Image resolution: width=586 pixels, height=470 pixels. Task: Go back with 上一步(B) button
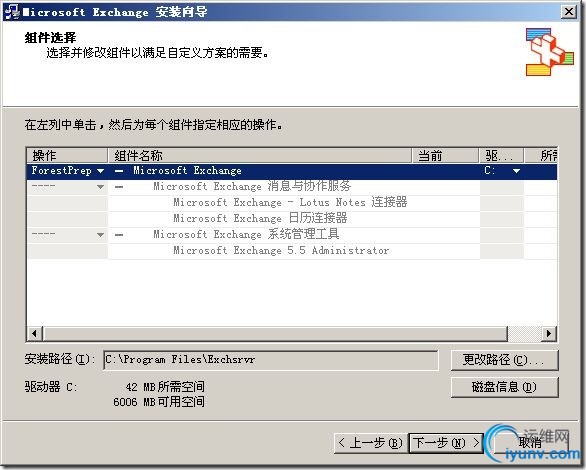(370, 443)
